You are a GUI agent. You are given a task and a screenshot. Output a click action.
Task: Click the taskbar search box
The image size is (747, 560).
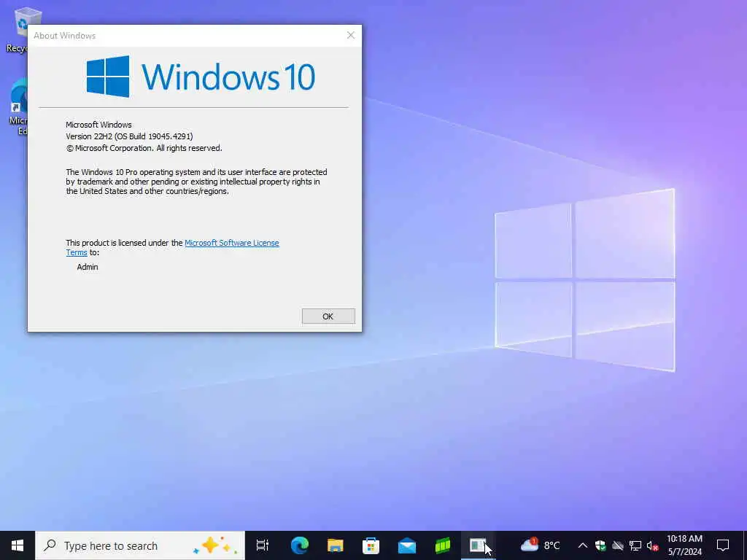coord(140,545)
